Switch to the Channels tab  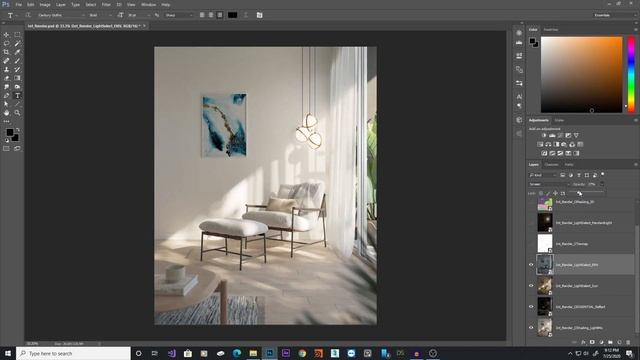551,164
